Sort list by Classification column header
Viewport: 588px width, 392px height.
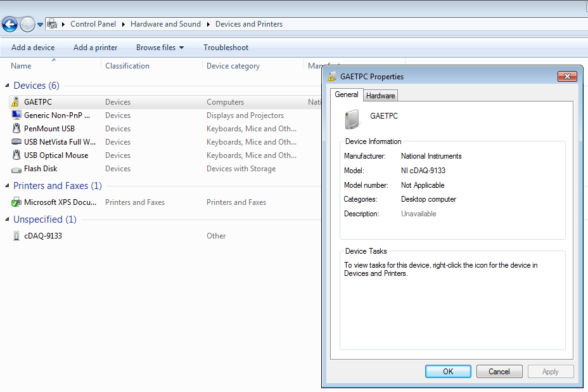point(127,66)
